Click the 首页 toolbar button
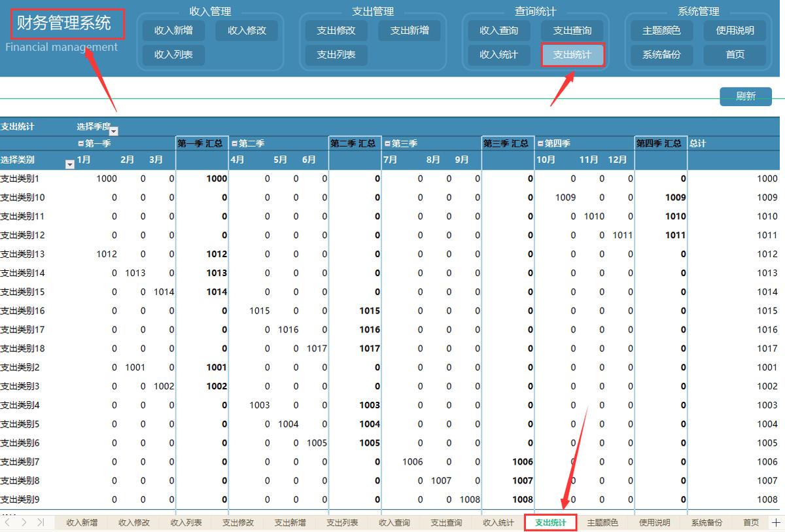The image size is (785, 532). pos(734,55)
